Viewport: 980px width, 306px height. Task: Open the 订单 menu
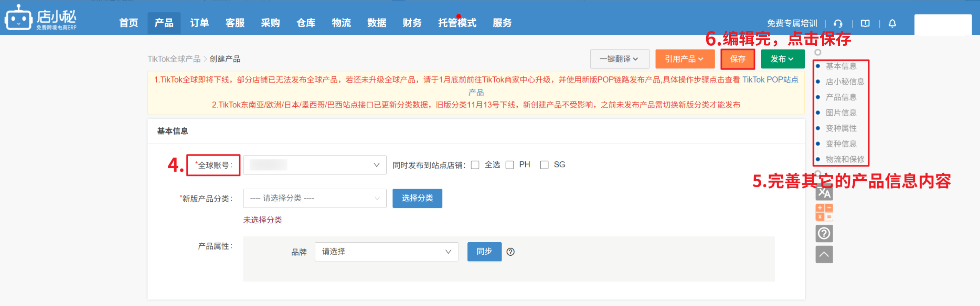pos(199,23)
